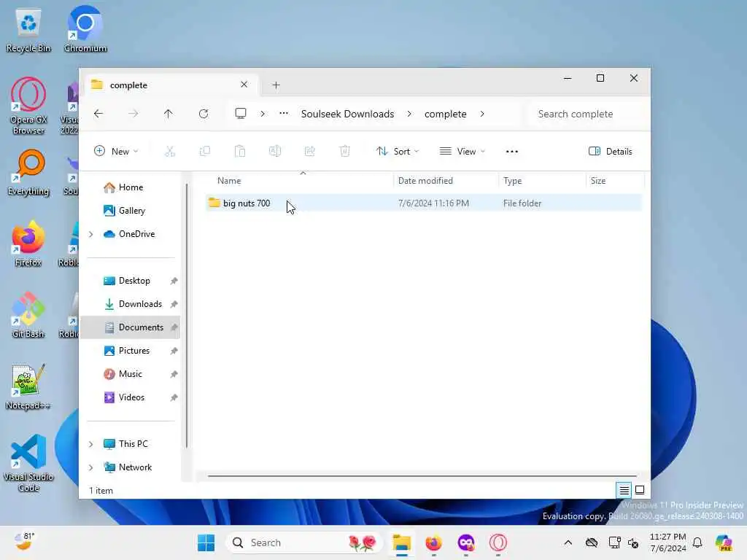
Task: Click the horizontal scrollbar in file list
Action: tap(422, 475)
